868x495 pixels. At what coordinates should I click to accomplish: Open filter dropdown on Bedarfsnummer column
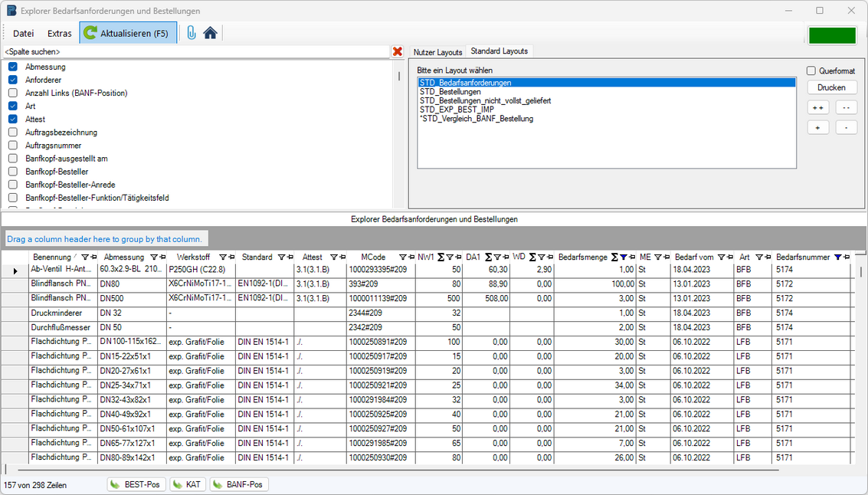[x=838, y=257]
